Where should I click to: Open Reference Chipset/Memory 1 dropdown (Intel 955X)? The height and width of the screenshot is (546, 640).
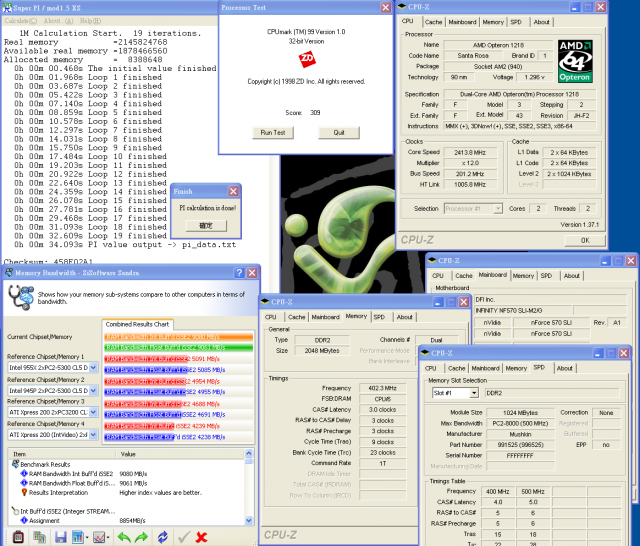[x=93, y=367]
